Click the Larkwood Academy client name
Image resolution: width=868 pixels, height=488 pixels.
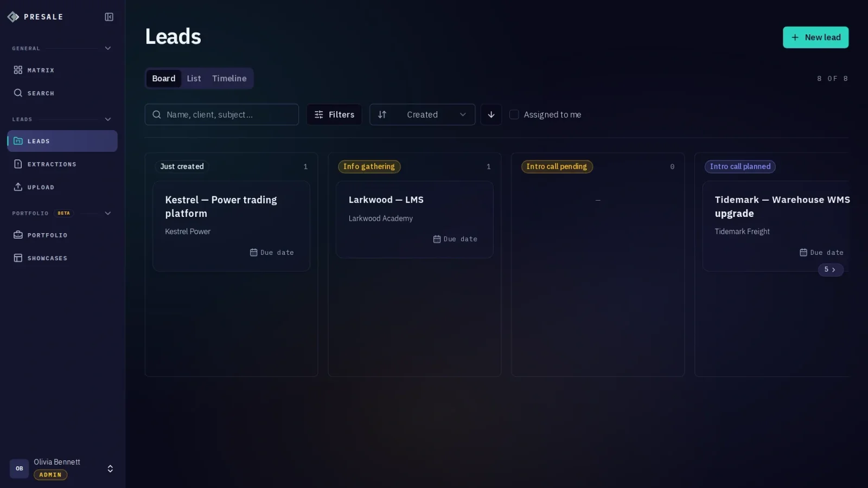(x=381, y=219)
